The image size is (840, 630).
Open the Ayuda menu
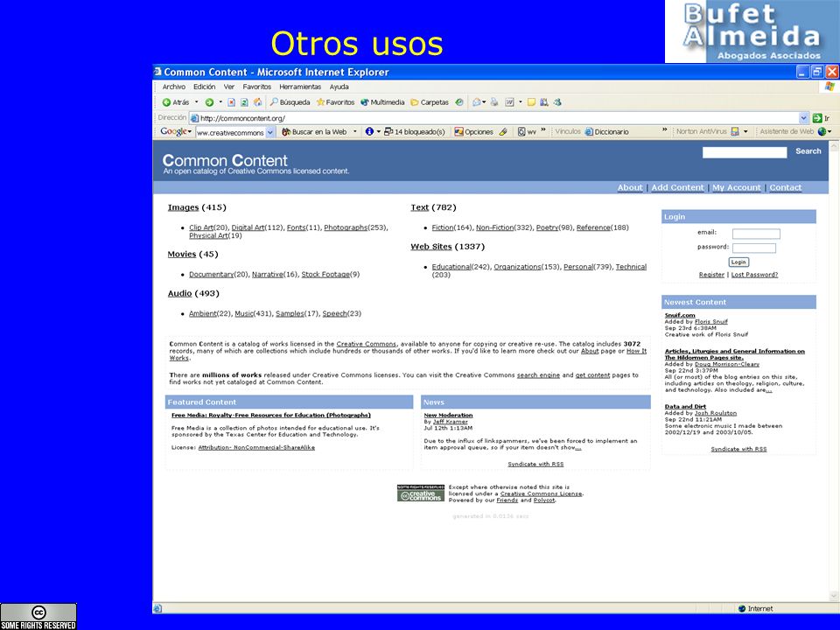click(x=339, y=87)
